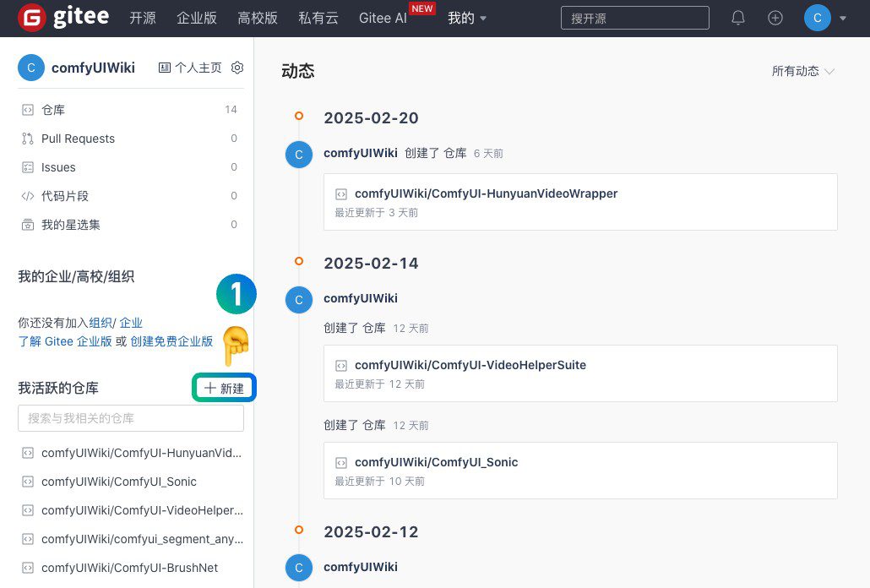The height and width of the screenshot is (588, 870).
Task: Click the 我的星选集 collection icon
Action: [28, 225]
